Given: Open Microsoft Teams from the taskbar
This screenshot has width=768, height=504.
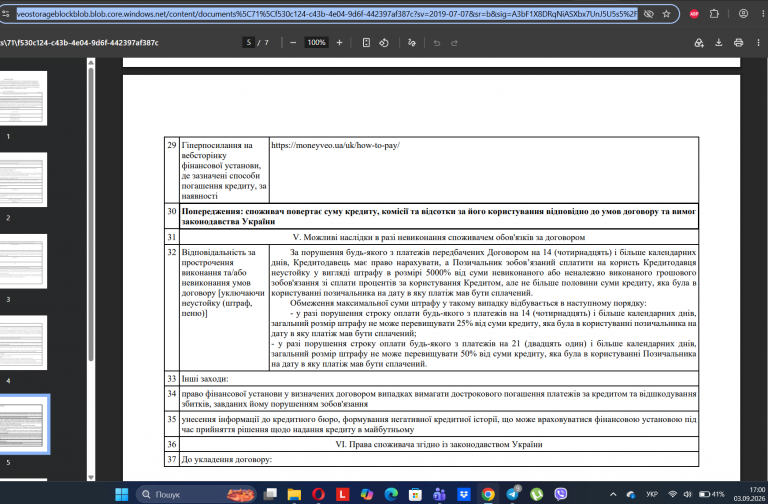Looking at the screenshot, I should tap(439, 494).
